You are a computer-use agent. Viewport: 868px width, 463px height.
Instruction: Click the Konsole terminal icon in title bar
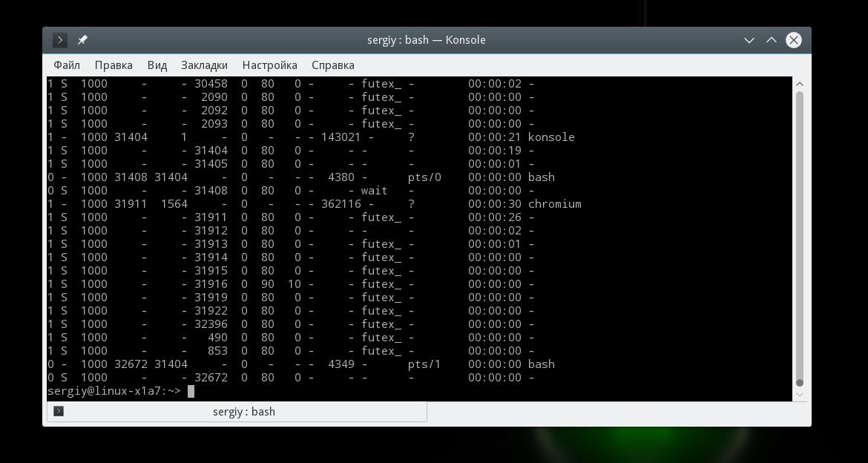60,40
